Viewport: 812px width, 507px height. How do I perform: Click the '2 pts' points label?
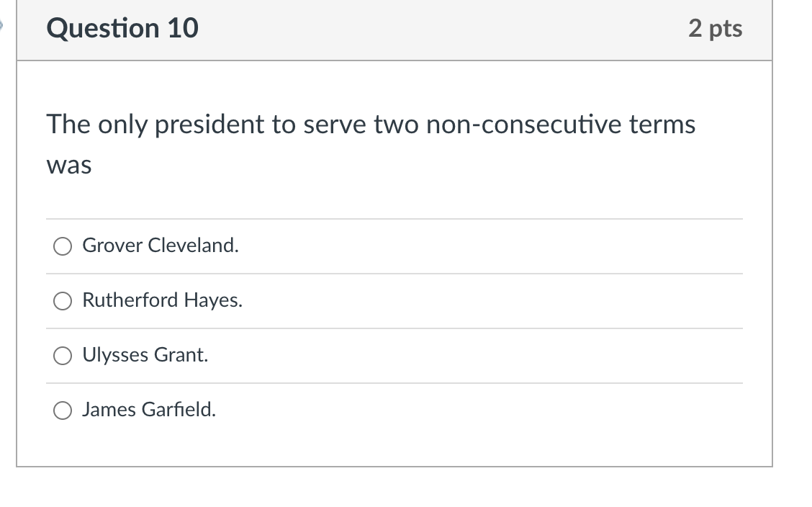pos(715,29)
